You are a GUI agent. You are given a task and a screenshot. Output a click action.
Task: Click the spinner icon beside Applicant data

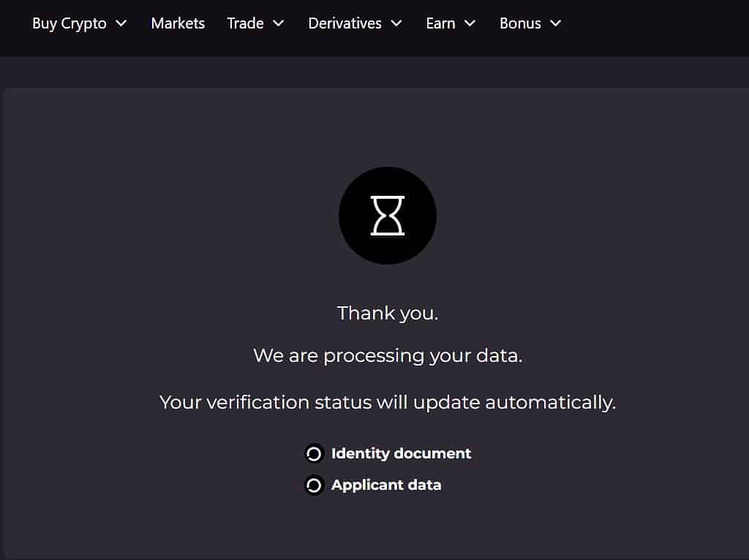(315, 485)
